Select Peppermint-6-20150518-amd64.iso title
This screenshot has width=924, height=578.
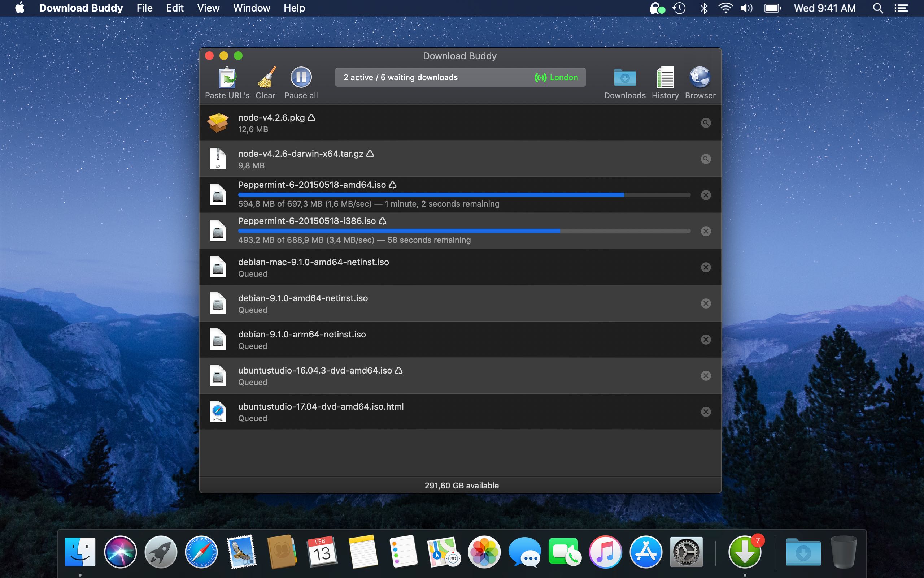click(x=312, y=185)
